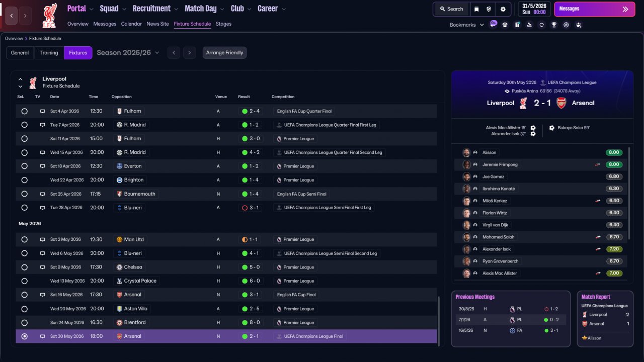Open the bookmark icon next to Search
The height and width of the screenshot is (362, 644).
click(476, 9)
